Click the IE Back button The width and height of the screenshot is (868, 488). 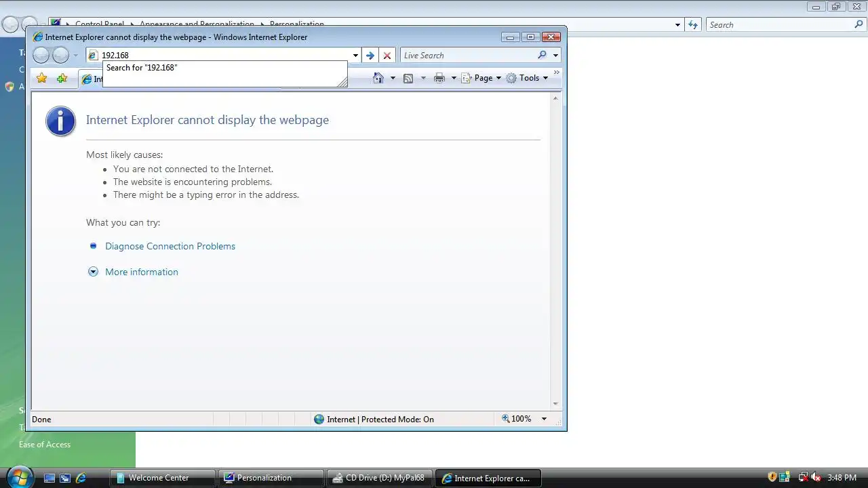point(41,56)
